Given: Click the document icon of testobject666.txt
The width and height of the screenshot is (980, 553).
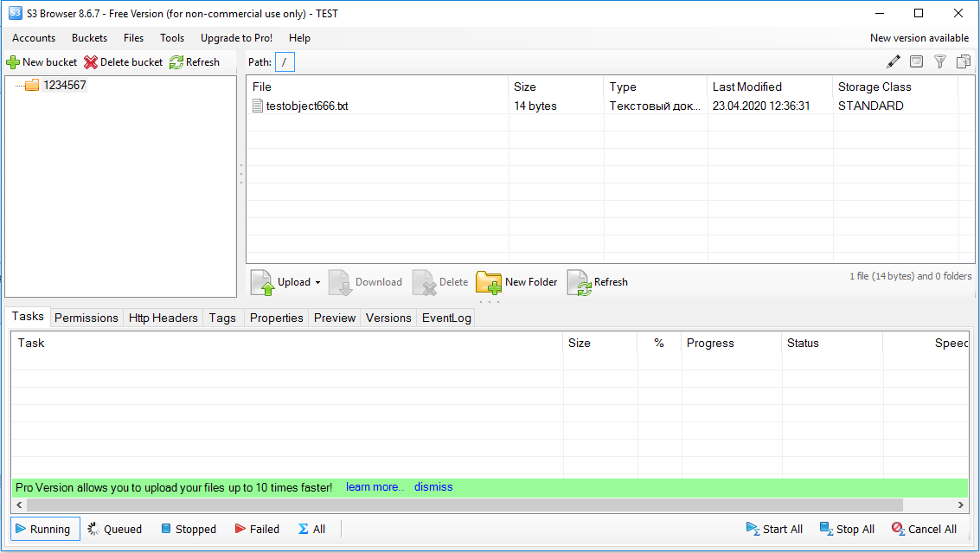Looking at the screenshot, I should click(258, 106).
